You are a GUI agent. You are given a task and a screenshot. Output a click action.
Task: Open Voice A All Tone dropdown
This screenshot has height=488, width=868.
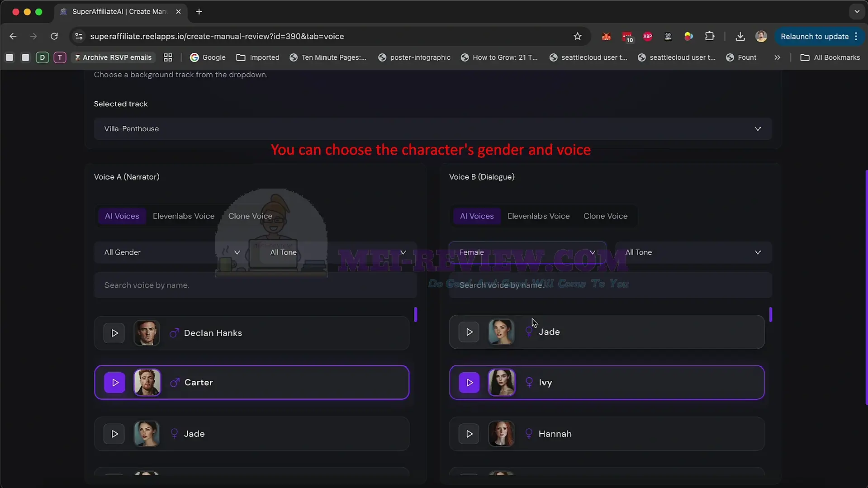338,252
